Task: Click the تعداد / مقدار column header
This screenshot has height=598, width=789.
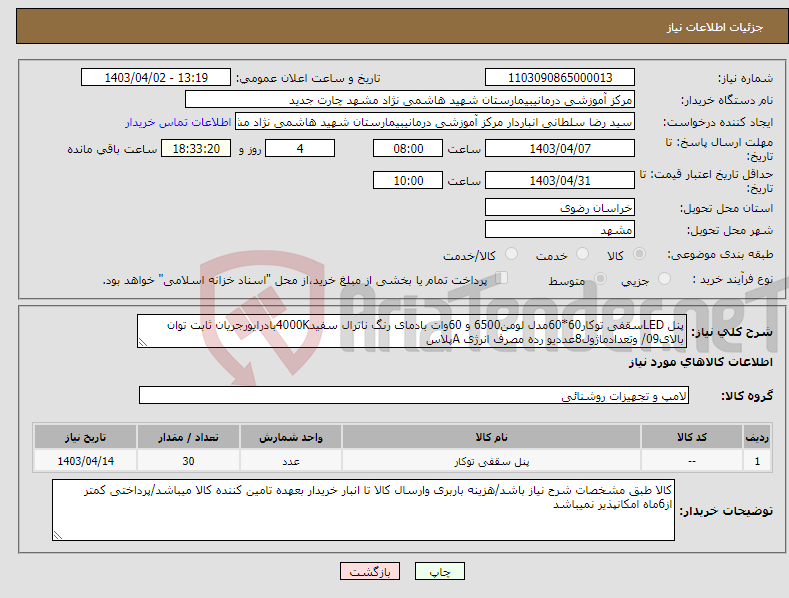Action: 188,437
